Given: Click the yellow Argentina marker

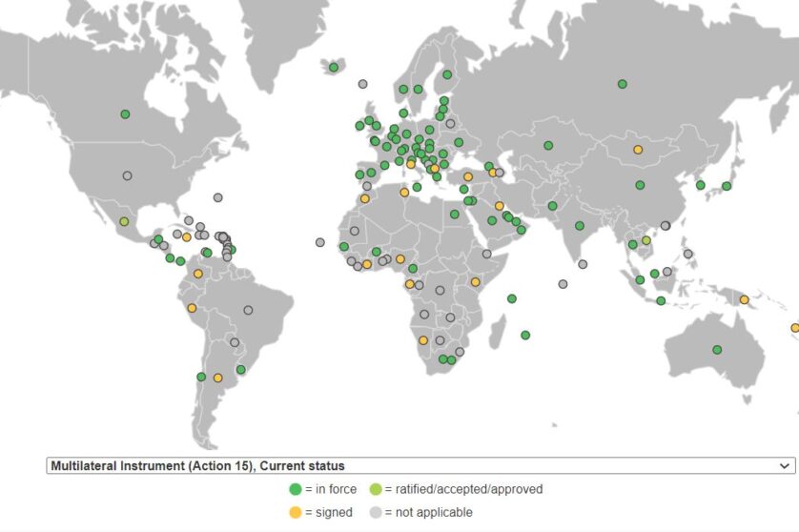Looking at the screenshot, I should click(x=218, y=379).
